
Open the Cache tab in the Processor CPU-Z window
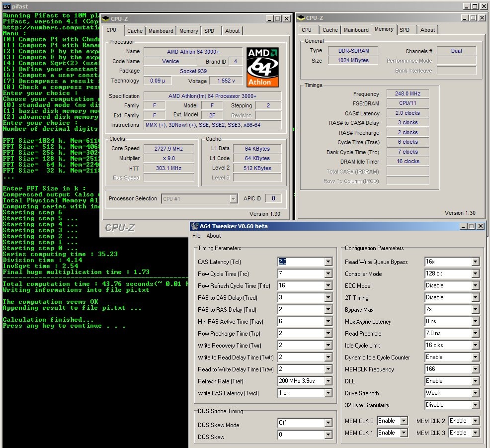[135, 31]
